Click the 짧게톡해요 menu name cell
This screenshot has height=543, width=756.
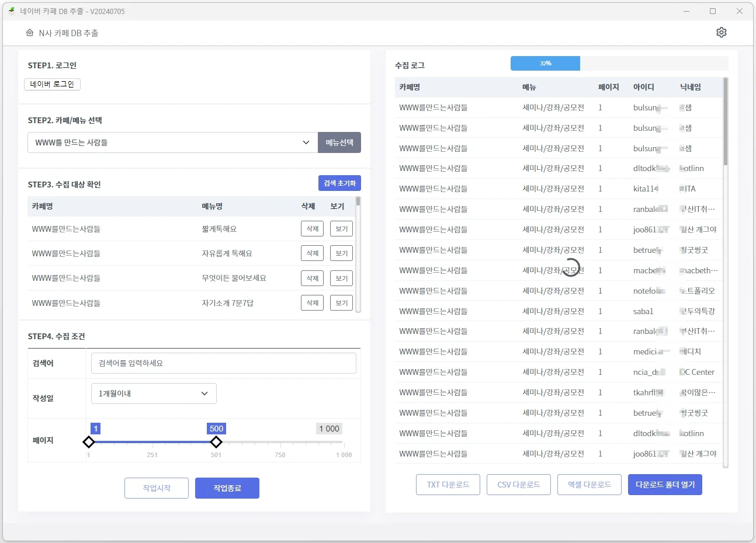[219, 229]
